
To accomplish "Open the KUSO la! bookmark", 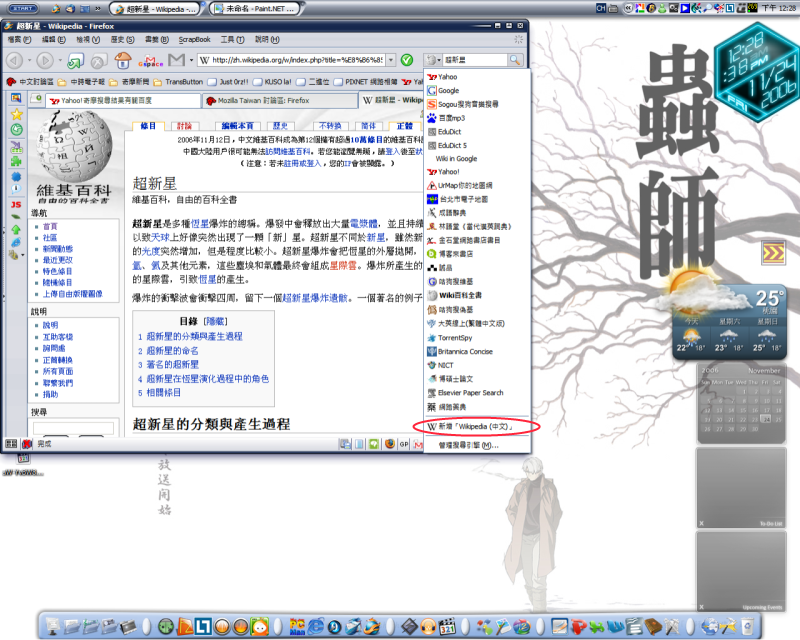I will coord(272,82).
